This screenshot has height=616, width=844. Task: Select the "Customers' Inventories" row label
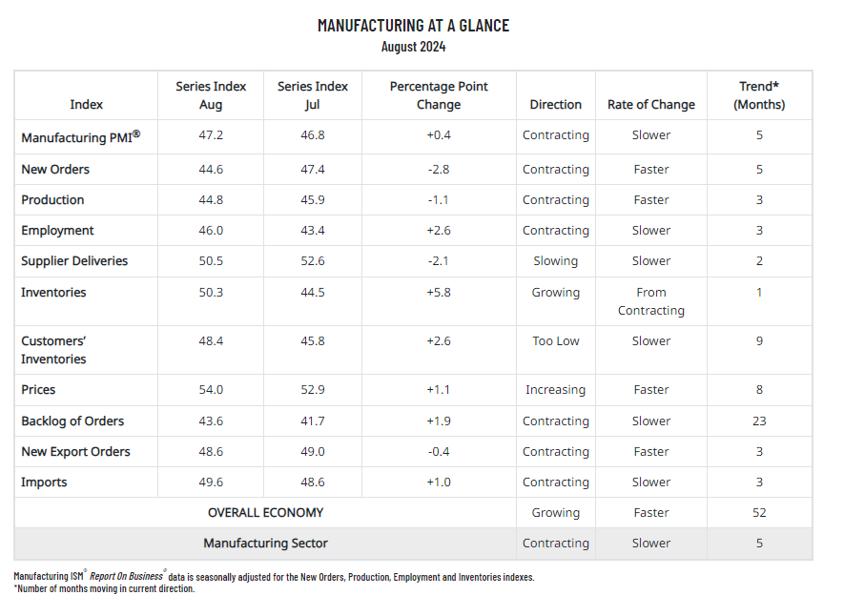tap(54, 350)
